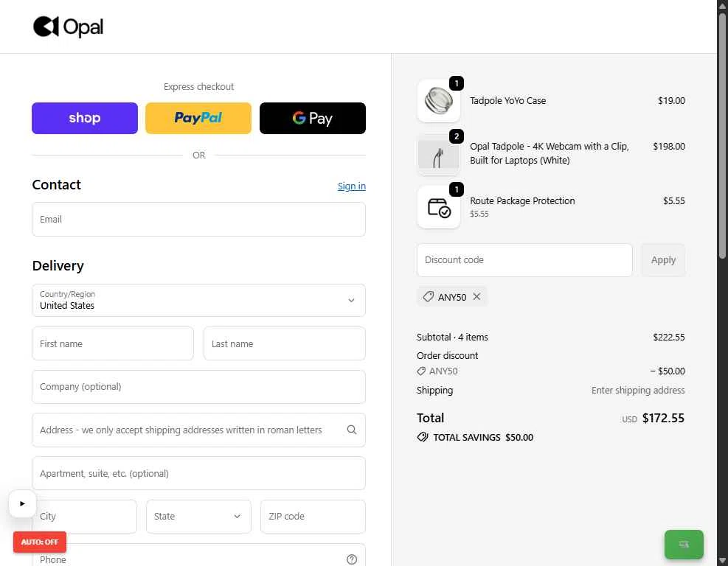Click the address search magnifier icon
The width and height of the screenshot is (728, 566).
pos(352,430)
